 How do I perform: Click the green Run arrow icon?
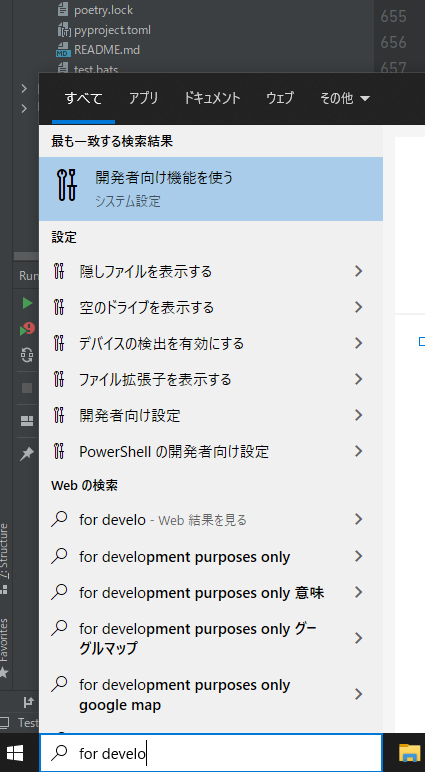[x=27, y=303]
